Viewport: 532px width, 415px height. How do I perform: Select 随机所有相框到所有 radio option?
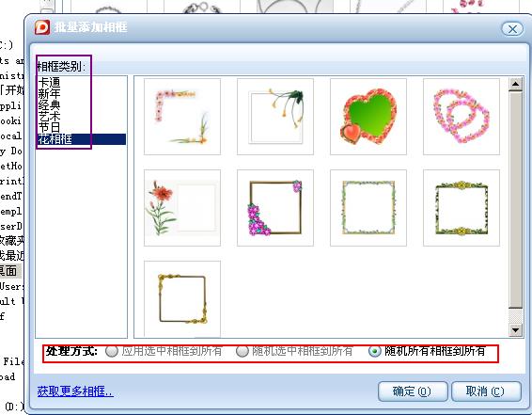(x=375, y=351)
